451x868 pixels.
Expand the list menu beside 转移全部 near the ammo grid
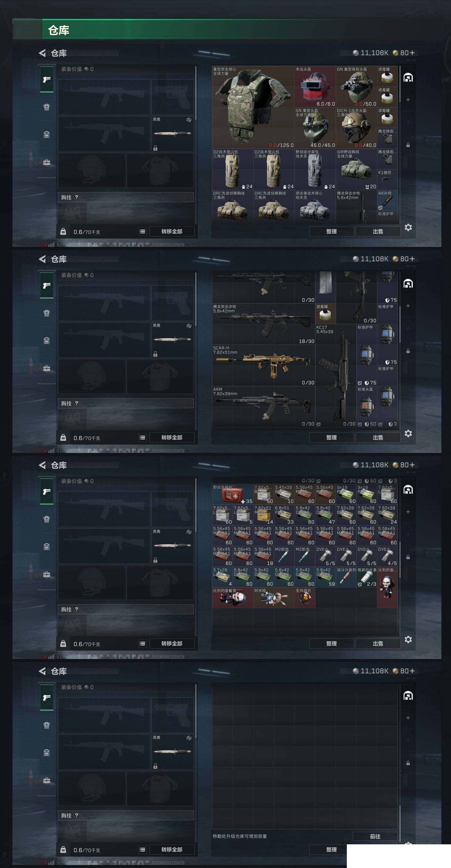(142, 644)
